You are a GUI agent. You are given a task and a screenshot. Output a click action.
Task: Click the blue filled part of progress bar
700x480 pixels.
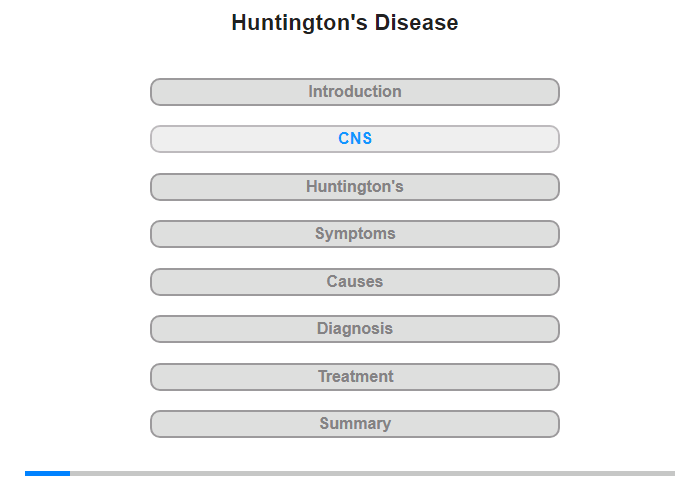pos(47,473)
